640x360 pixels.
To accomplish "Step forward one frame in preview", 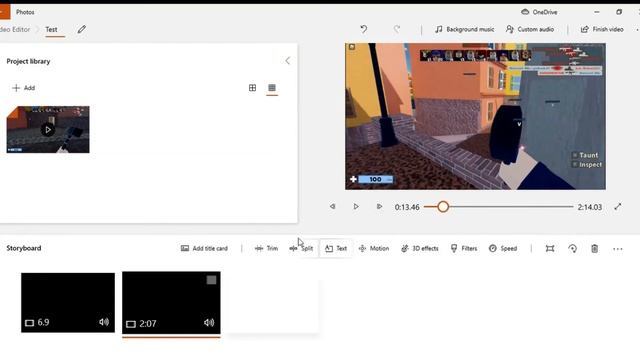I will point(379,207).
